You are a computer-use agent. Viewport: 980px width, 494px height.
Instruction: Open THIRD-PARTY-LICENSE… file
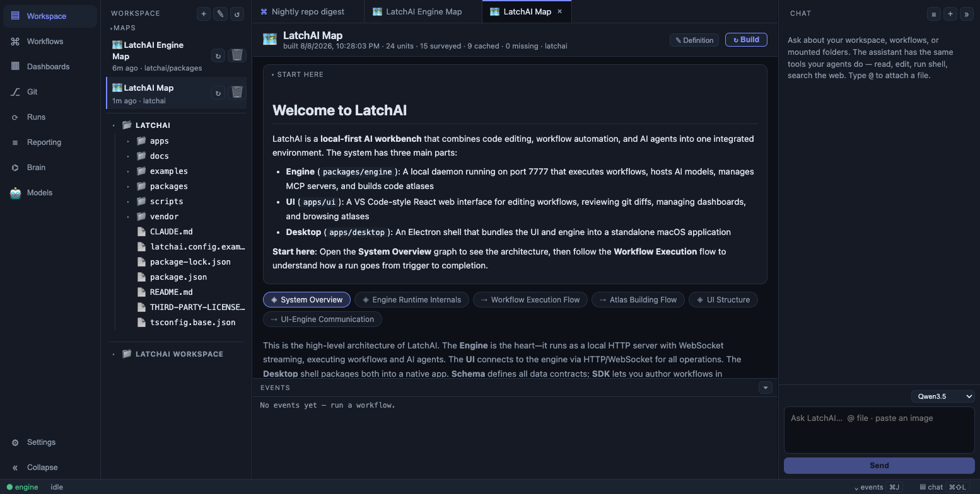(x=197, y=307)
